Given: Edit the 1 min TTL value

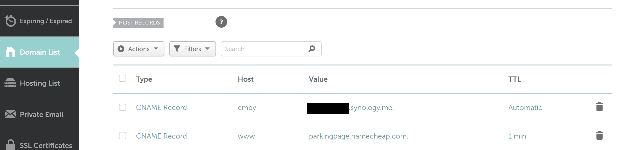Looking at the screenshot, I should point(517,136).
